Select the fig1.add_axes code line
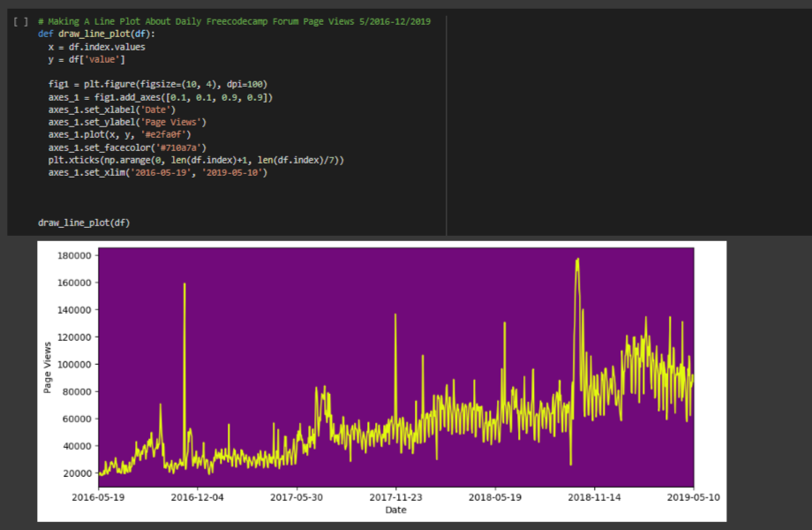This screenshot has height=530, width=812. click(x=160, y=97)
